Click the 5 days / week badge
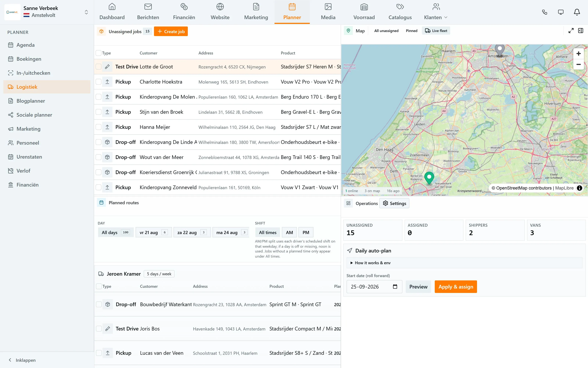 pyautogui.click(x=159, y=274)
